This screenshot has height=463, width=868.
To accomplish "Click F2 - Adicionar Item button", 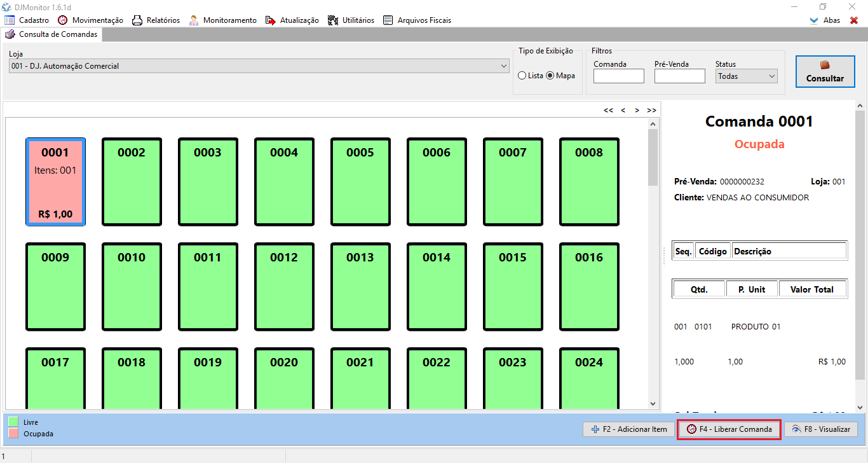I will (628, 429).
